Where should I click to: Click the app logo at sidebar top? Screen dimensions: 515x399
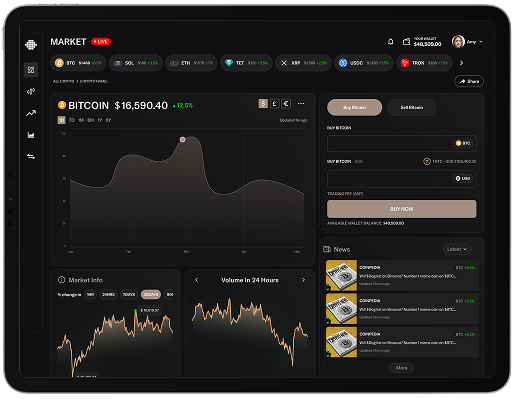click(x=31, y=44)
